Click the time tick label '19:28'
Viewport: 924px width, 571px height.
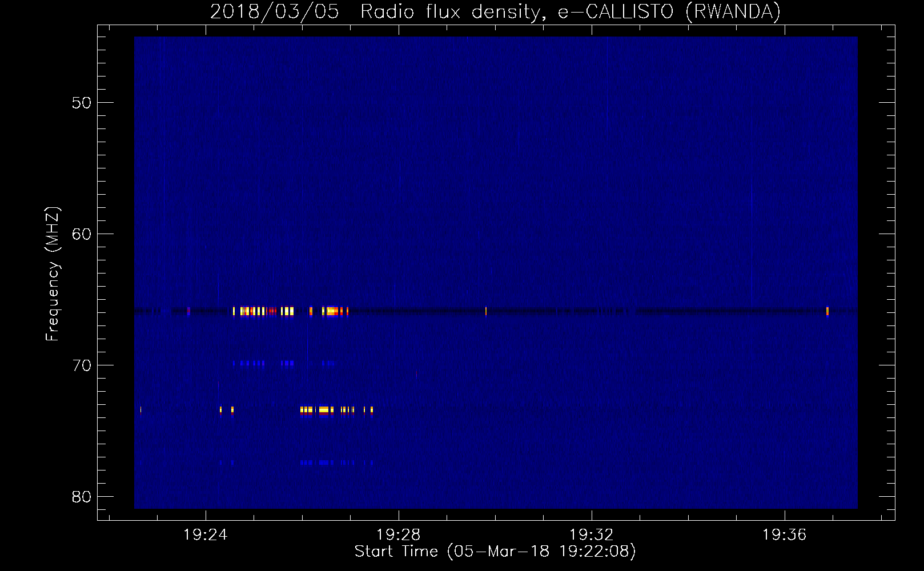click(x=398, y=534)
